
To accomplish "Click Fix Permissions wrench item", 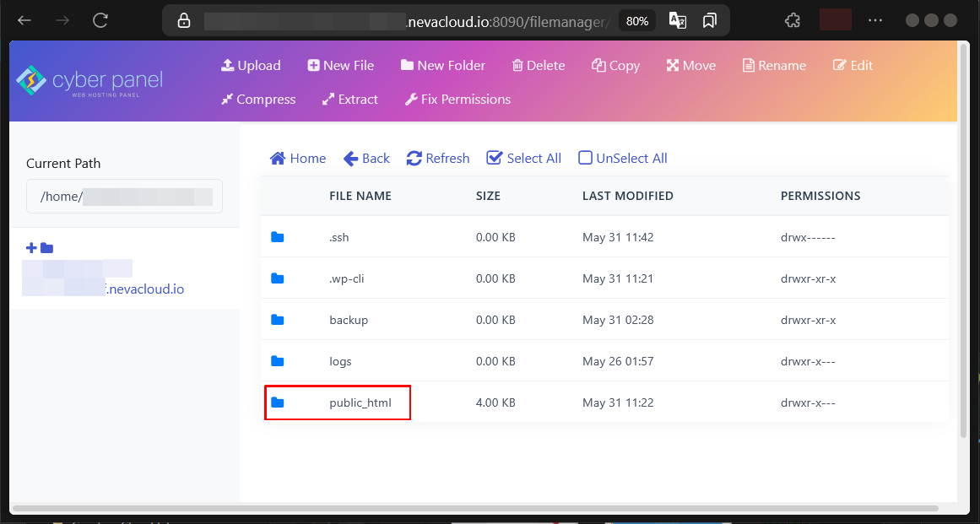I will pos(458,100).
